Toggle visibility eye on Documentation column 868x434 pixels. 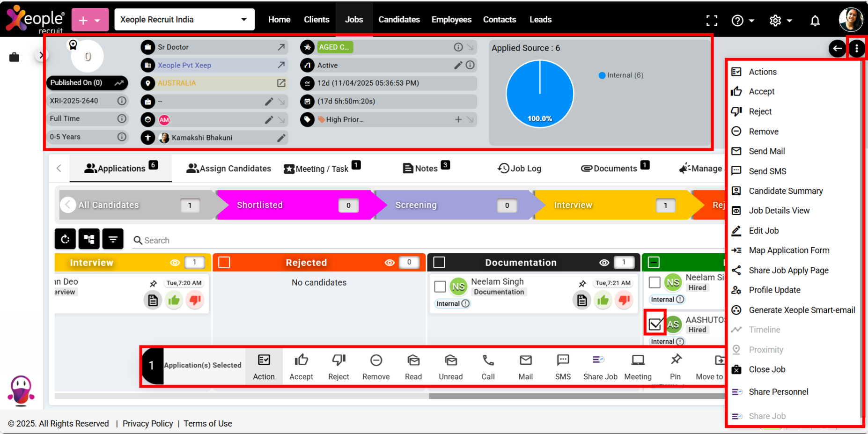coord(604,263)
